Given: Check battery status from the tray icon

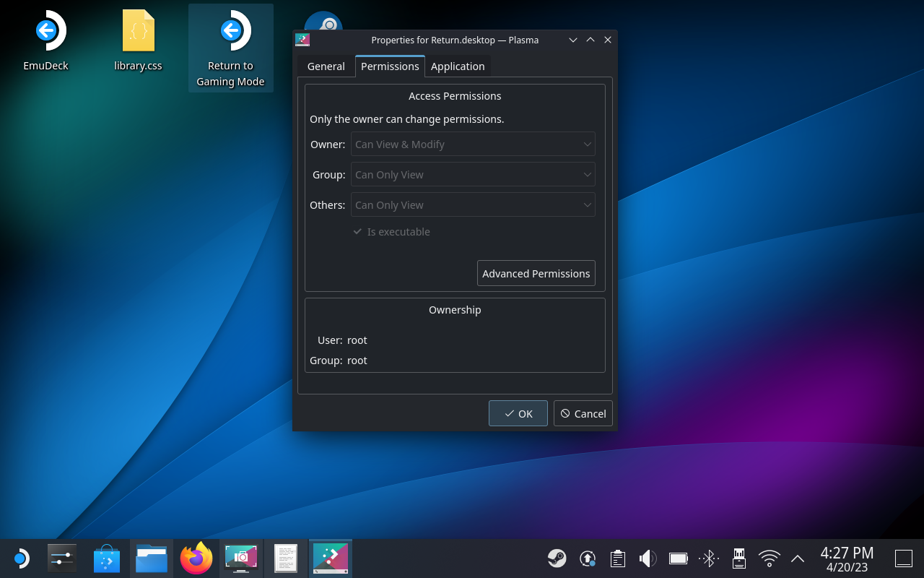Looking at the screenshot, I should (x=678, y=558).
